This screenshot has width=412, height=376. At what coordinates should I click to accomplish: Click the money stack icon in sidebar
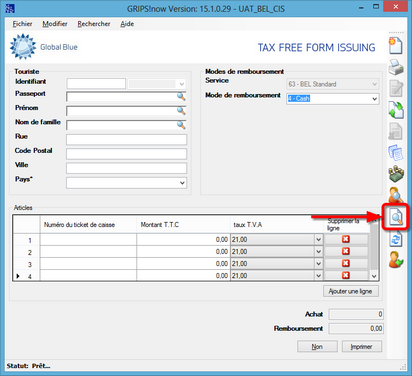coord(396,174)
